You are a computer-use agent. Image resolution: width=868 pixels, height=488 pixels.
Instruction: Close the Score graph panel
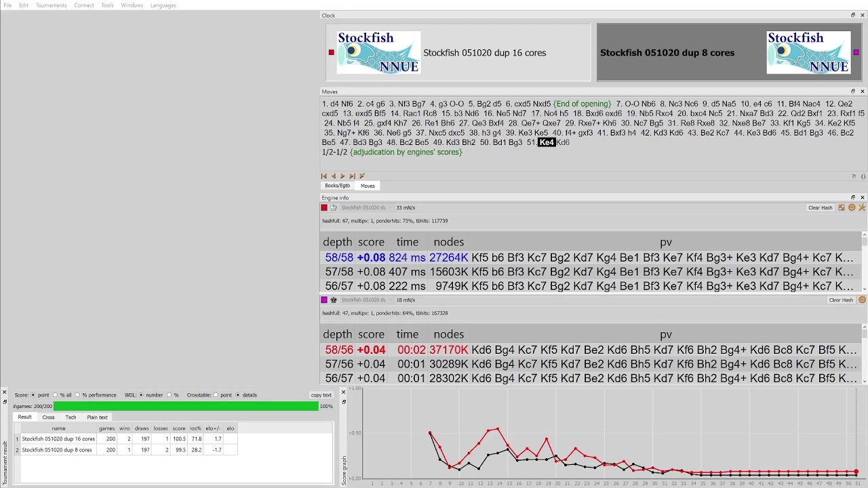click(343, 392)
